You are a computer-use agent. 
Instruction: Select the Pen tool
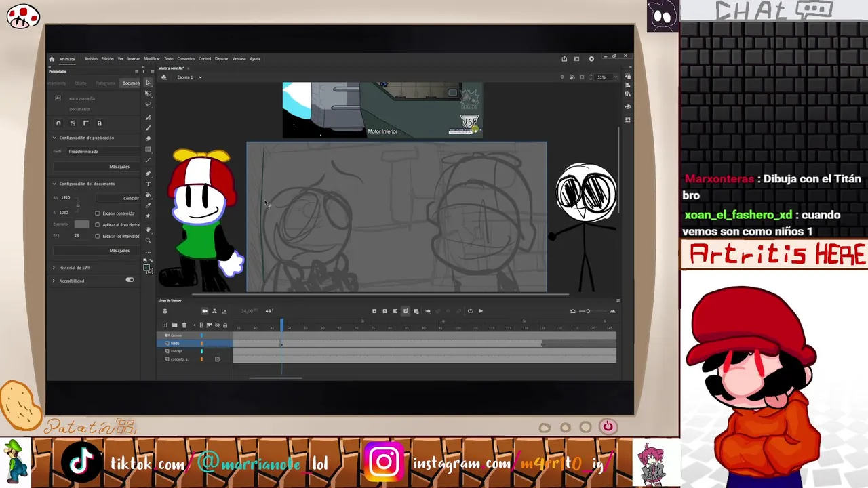(x=149, y=173)
